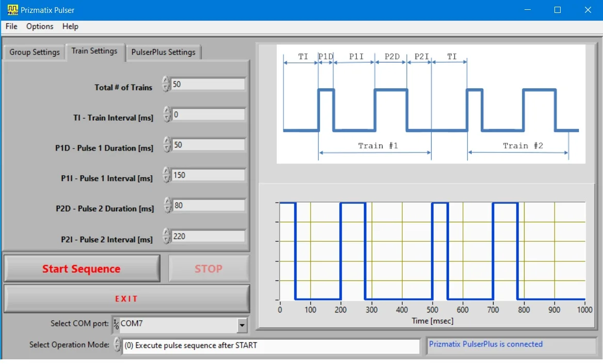Increment the Pulse 1 Duration spinner
Viewport: 603px width, 364px height.
pos(167,142)
